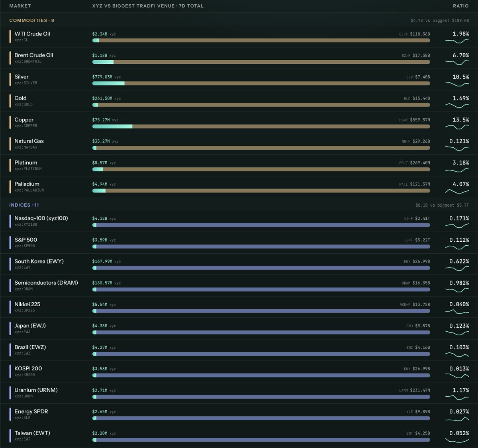Image resolution: width=478 pixels, height=448 pixels.
Task: Open the Energy SPDR ratio sparkline
Action: 457,419
